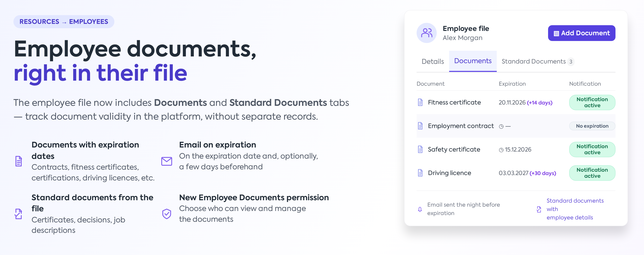The width and height of the screenshot is (644, 255).
Task: Click the Standard Documents count badge 3
Action: (x=571, y=62)
